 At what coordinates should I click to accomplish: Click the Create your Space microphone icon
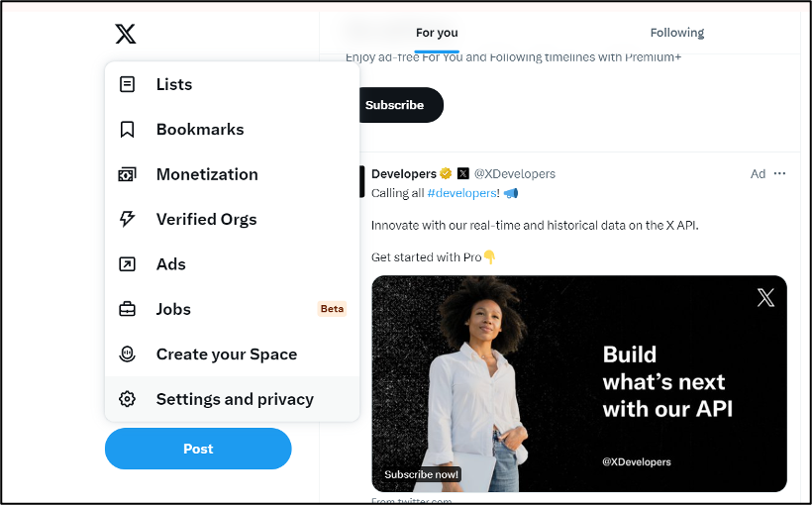[x=127, y=354]
